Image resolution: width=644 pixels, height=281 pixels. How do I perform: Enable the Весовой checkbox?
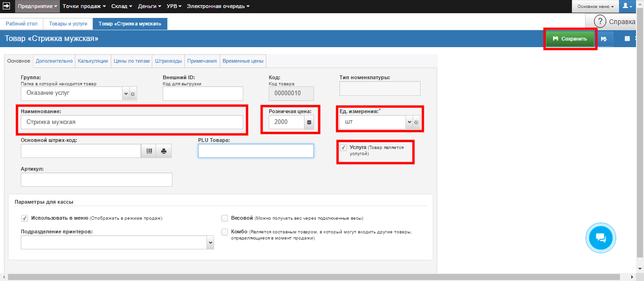coord(225,218)
